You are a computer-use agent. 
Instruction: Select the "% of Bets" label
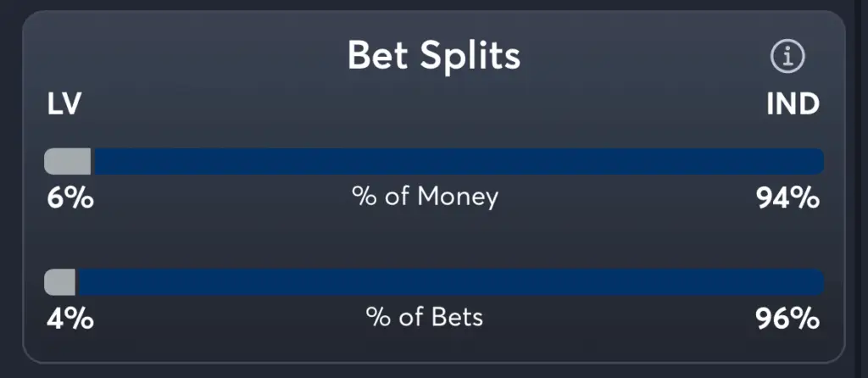425,318
